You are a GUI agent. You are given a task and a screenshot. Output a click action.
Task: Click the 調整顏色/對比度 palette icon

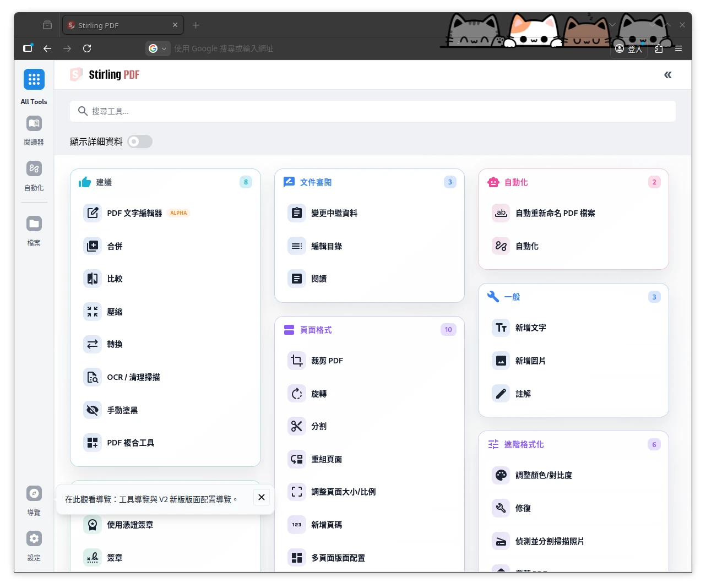tap(501, 475)
